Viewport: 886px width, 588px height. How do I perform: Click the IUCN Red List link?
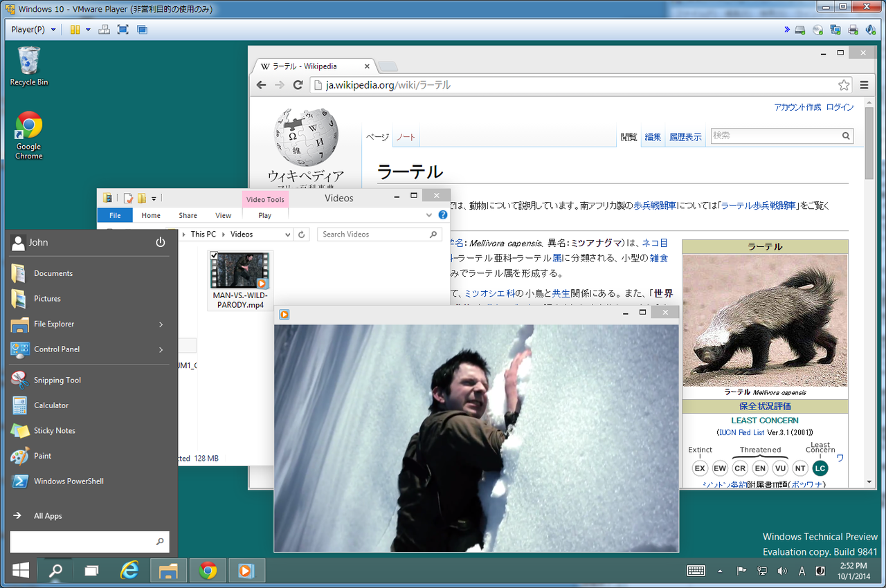[x=741, y=432]
